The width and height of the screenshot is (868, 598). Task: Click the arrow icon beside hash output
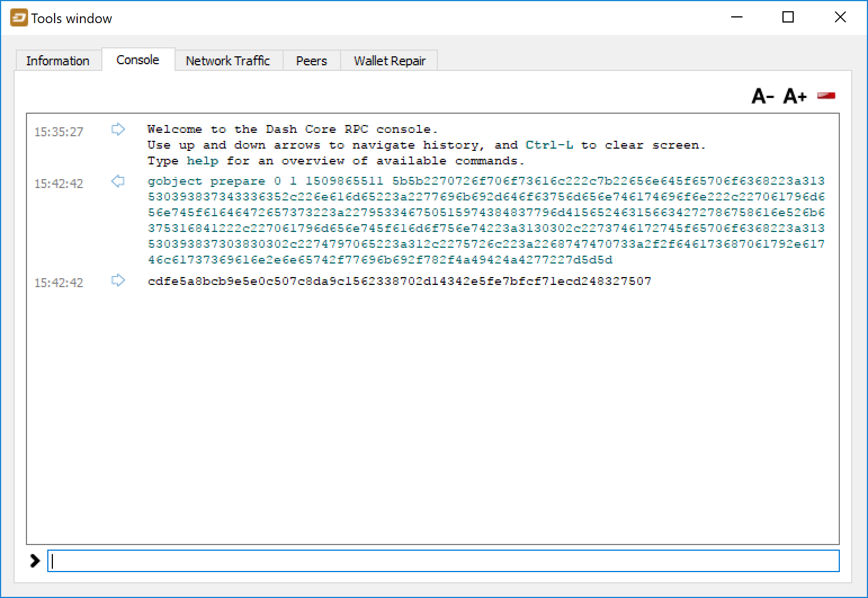point(118,280)
